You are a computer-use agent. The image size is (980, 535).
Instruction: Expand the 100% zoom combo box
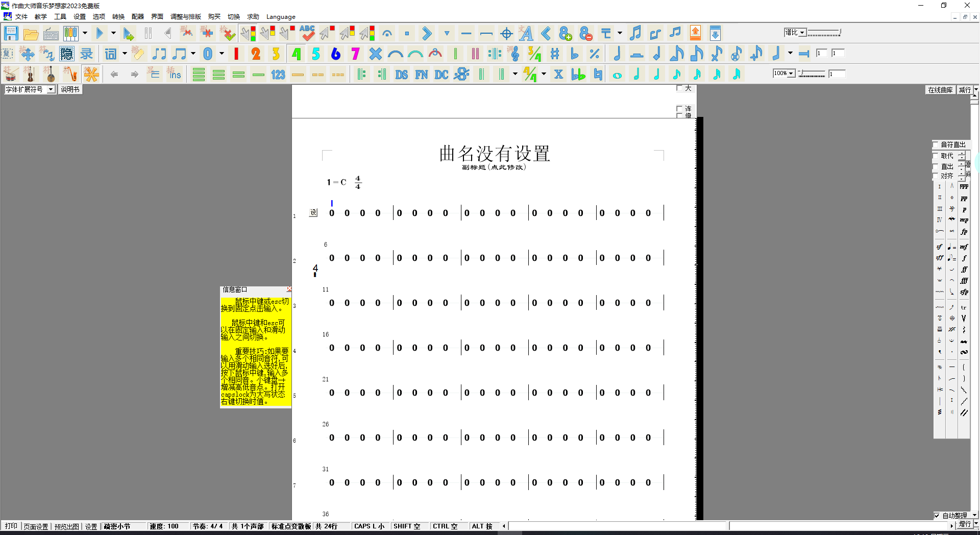[791, 74]
